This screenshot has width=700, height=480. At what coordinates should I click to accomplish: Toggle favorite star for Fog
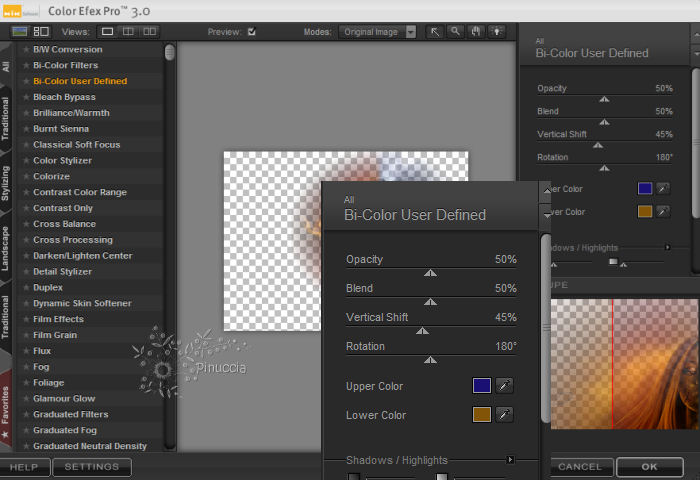(x=26, y=367)
